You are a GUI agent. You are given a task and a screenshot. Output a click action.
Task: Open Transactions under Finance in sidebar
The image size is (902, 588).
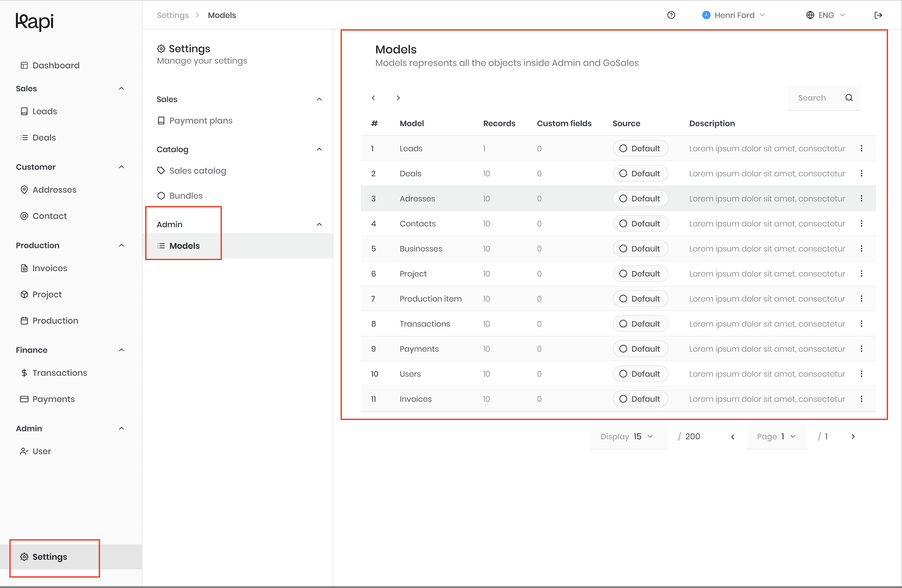pos(54,373)
